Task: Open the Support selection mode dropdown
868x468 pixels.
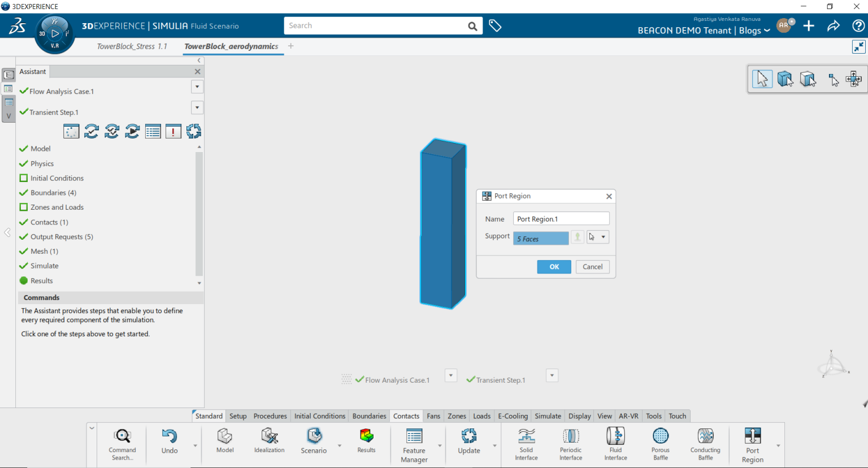Action: point(603,237)
